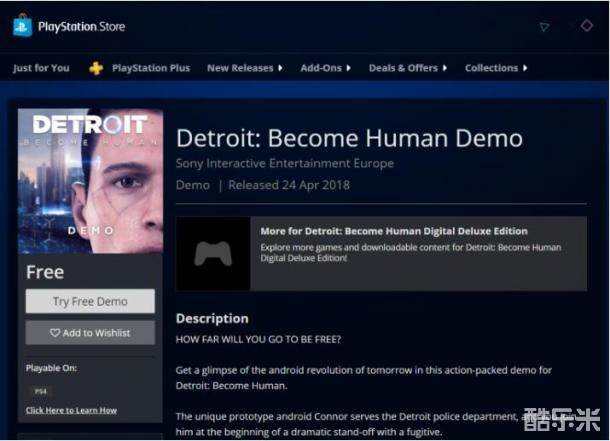Click Sony Interactive Entertainment Europe publisher name
Viewport: 610px width, 441px height.
(x=285, y=163)
